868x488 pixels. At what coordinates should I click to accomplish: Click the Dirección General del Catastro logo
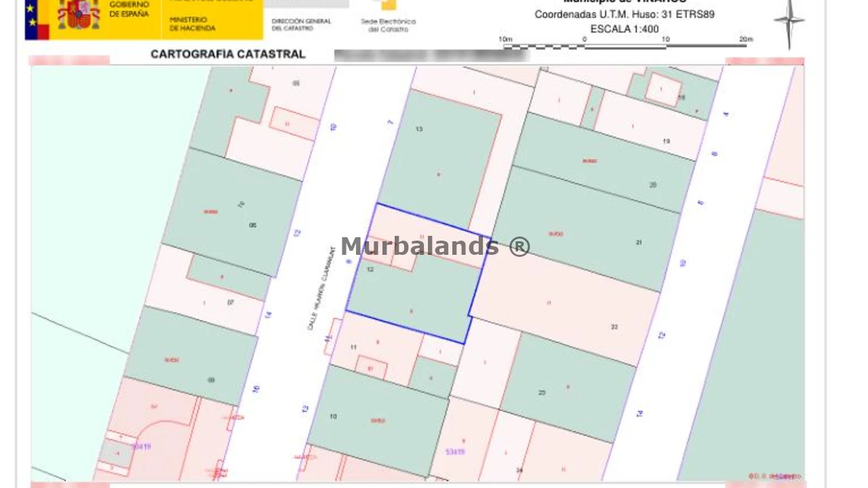(x=301, y=24)
